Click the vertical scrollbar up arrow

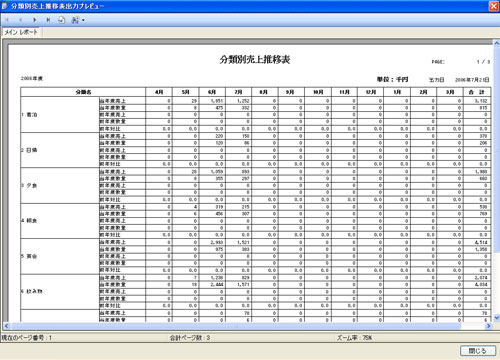point(496,43)
